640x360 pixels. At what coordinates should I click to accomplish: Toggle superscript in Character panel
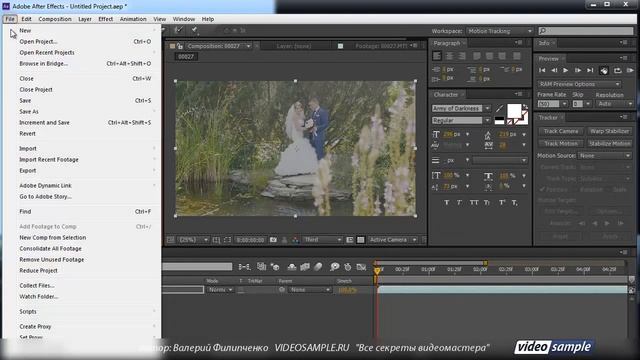click(x=502, y=202)
